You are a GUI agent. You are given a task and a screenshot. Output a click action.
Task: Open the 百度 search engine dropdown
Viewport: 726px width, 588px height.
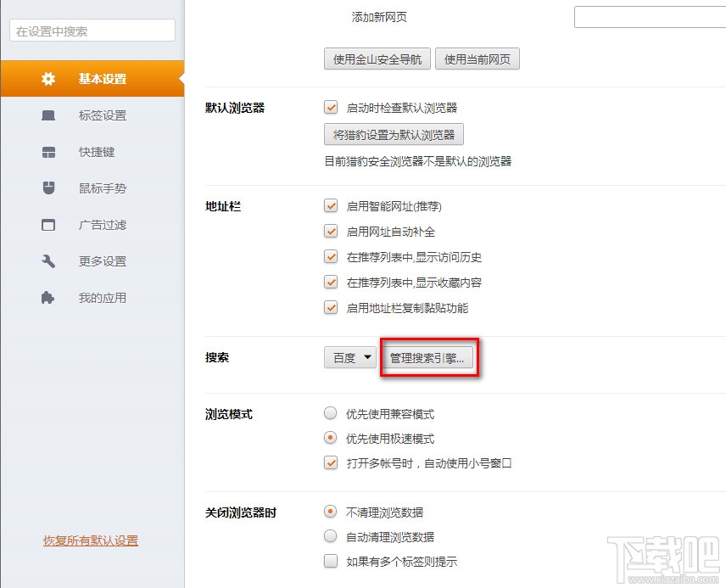point(349,358)
